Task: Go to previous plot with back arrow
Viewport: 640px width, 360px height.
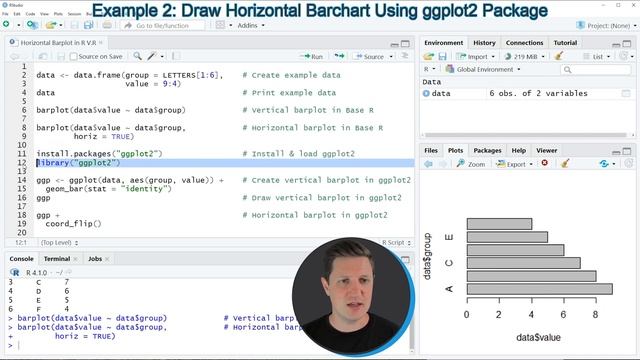Action: click(x=428, y=164)
